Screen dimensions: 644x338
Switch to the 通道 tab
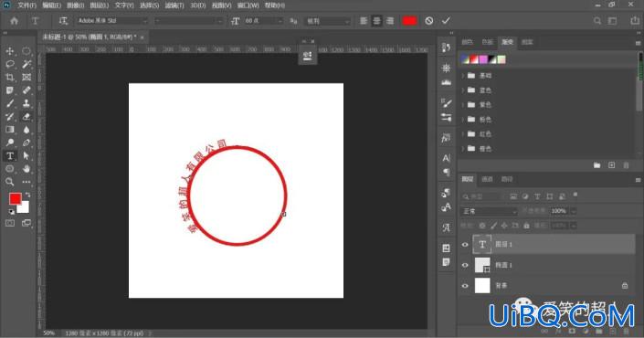pos(487,179)
